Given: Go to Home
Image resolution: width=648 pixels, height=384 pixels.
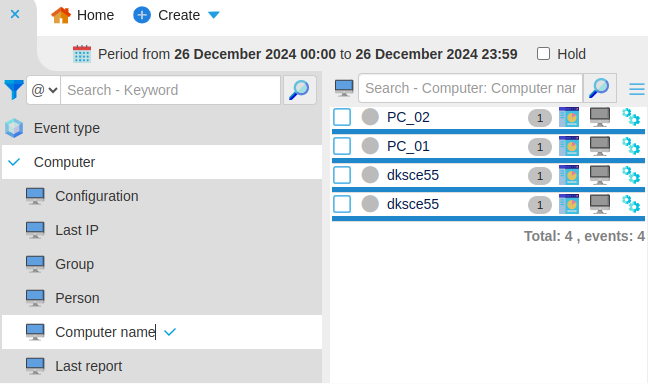Looking at the screenshot, I should (x=83, y=15).
